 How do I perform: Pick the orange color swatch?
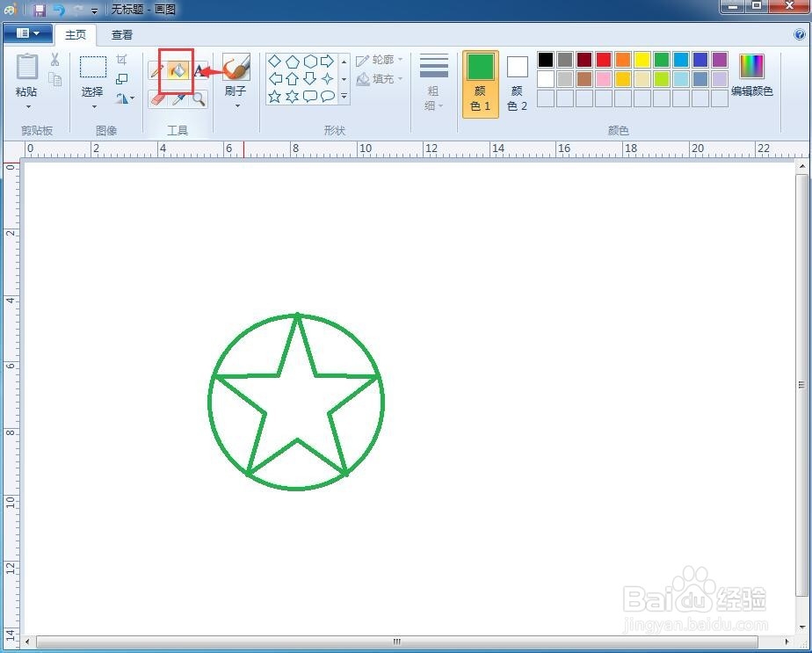(623, 60)
